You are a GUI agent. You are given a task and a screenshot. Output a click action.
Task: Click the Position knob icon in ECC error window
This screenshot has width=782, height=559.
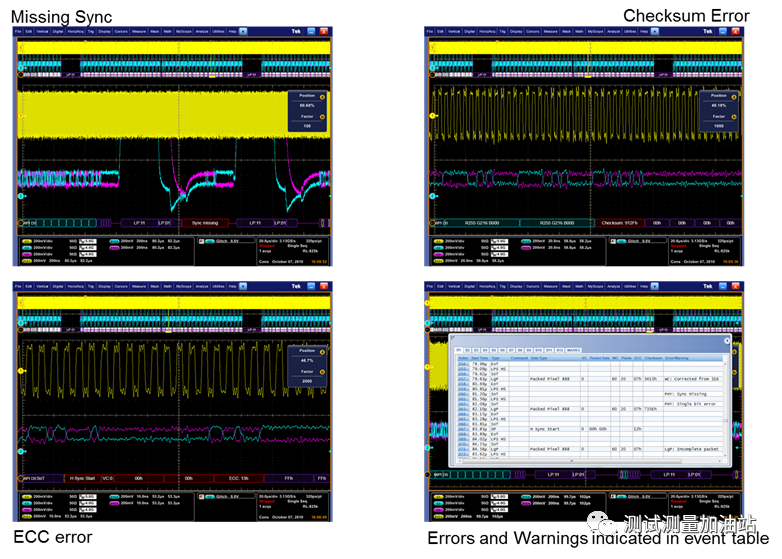coord(322,353)
